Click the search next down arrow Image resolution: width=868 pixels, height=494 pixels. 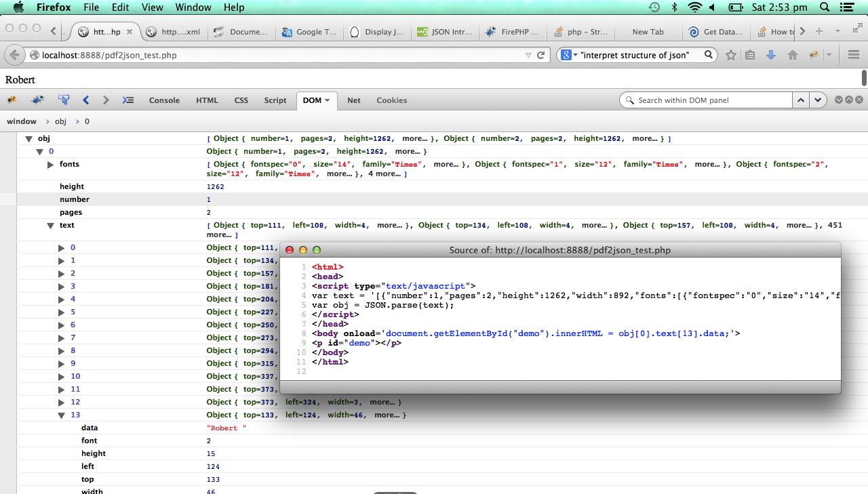click(818, 100)
